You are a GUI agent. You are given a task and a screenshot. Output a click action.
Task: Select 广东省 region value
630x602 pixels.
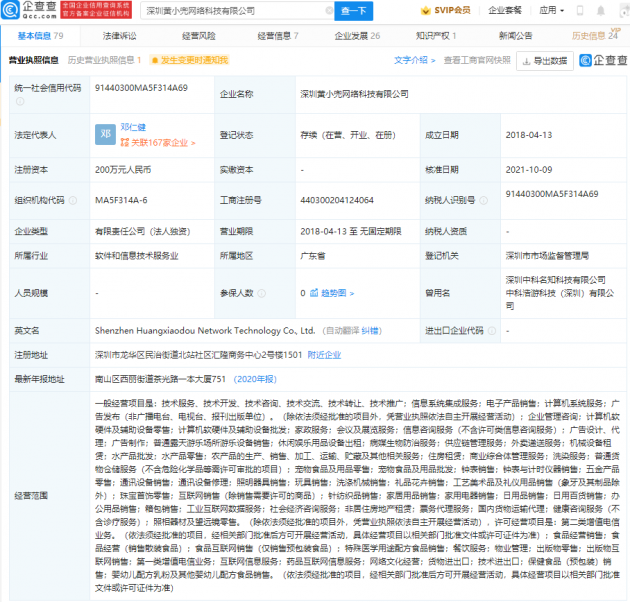(313, 256)
